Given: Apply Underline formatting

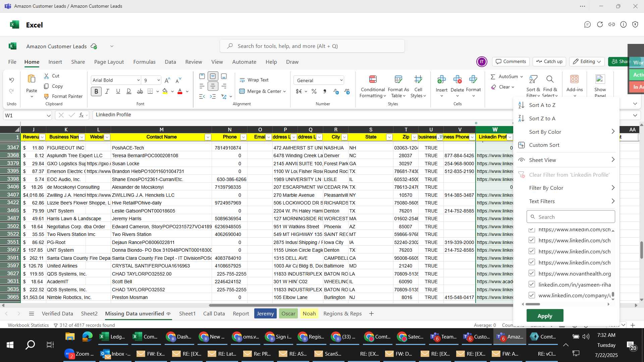Looking at the screenshot, I should point(118,91).
